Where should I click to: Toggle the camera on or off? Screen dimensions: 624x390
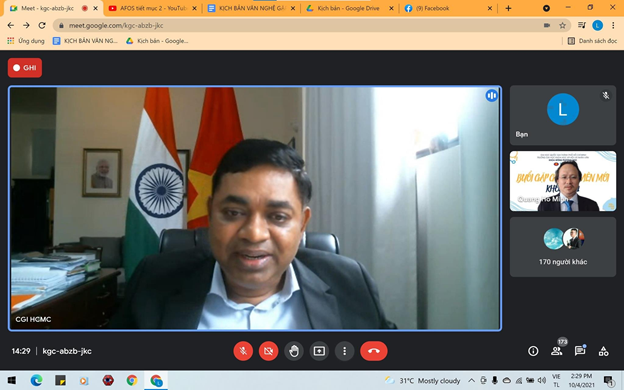tap(268, 351)
